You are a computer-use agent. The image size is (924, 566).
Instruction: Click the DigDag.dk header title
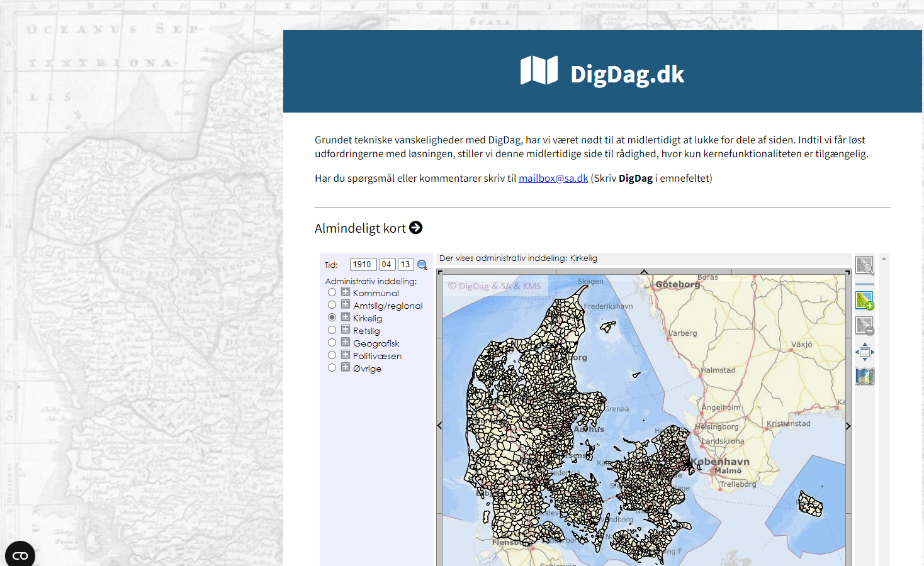coord(627,74)
